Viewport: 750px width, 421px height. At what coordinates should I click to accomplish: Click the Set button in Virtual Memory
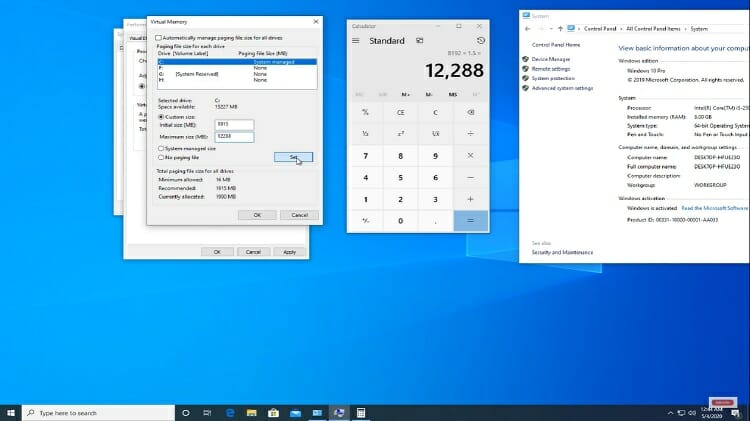tap(293, 157)
